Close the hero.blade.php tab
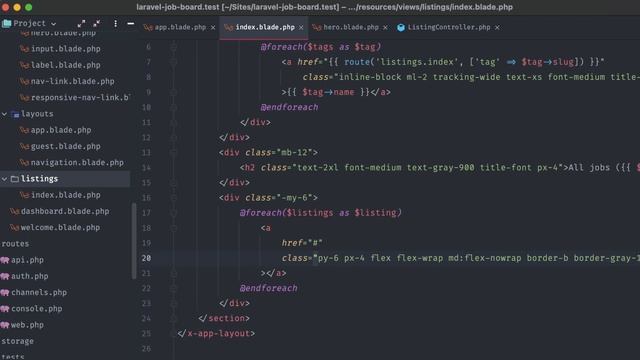This screenshot has height=360, width=640. pyautogui.click(x=385, y=27)
